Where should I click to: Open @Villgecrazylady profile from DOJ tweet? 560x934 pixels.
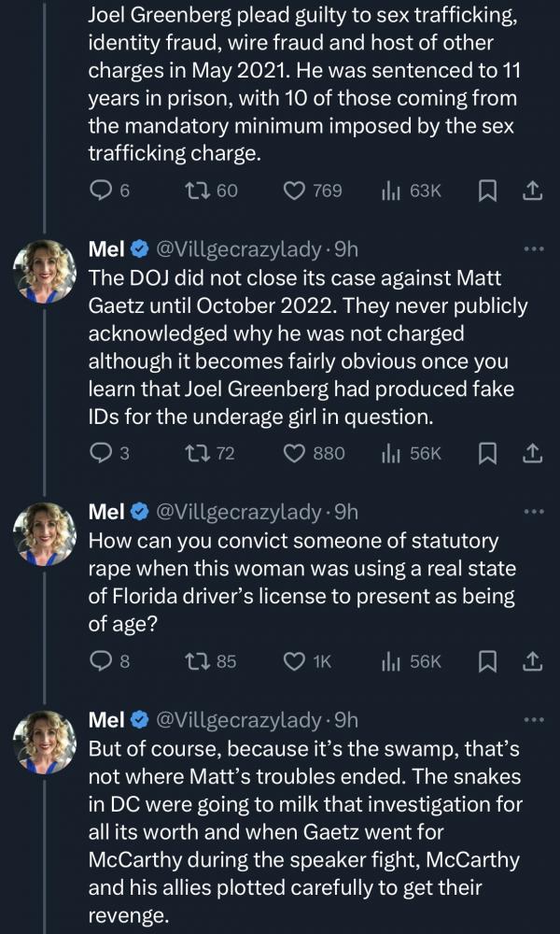pos(238,249)
